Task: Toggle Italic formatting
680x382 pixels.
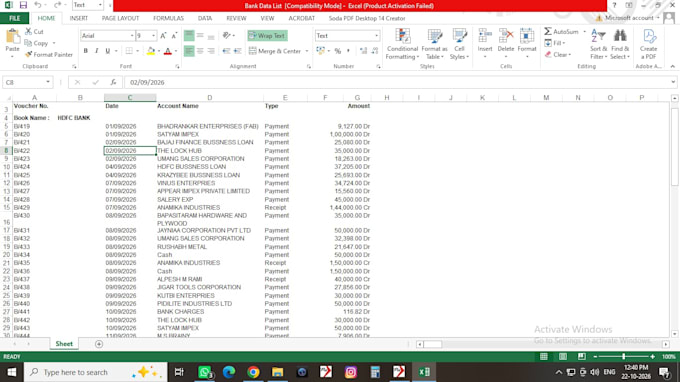Action: click(x=97, y=51)
